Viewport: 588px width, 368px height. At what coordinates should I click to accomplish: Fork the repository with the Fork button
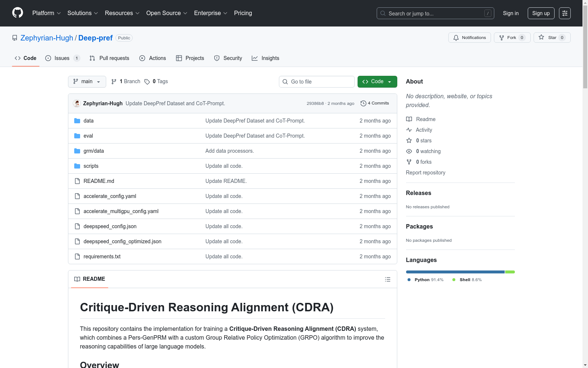point(512,38)
